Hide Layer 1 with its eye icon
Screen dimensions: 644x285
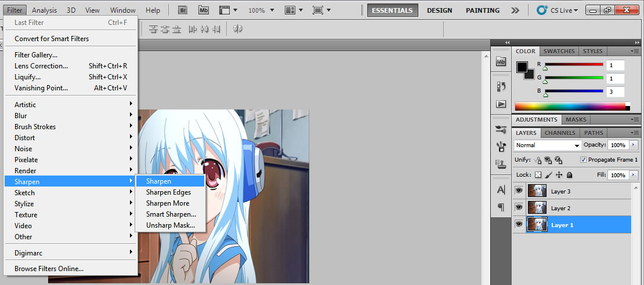pos(519,224)
